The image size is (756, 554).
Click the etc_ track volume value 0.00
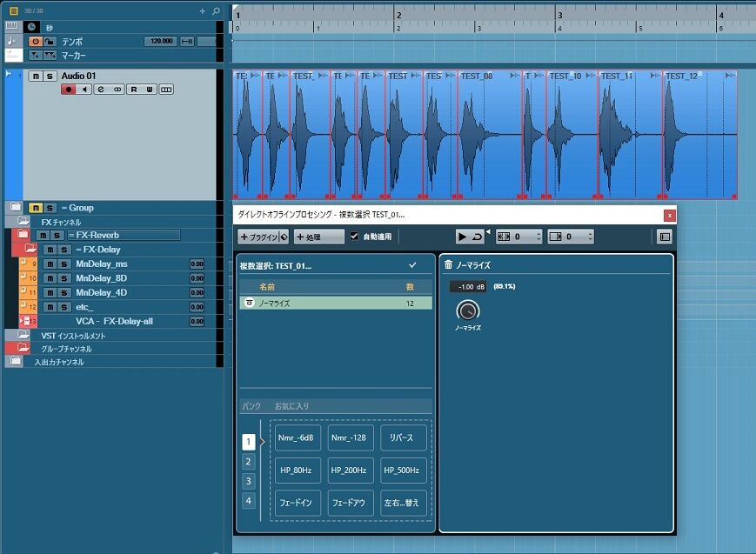tap(197, 307)
